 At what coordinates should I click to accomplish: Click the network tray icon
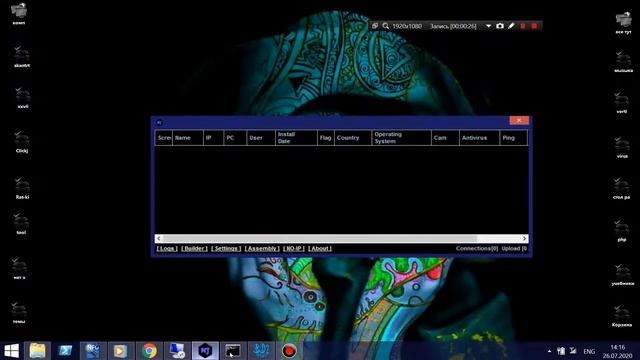pyautogui.click(x=573, y=351)
